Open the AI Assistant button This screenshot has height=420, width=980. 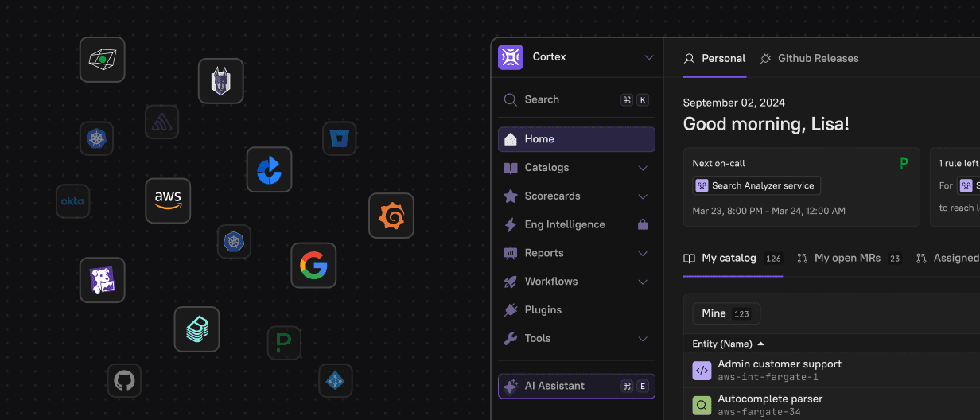pos(577,386)
